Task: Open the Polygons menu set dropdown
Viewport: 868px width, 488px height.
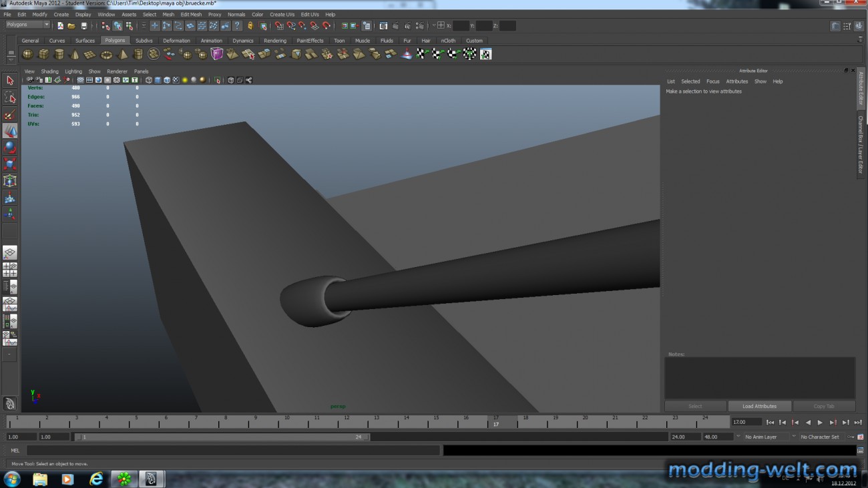Action: click(x=28, y=25)
